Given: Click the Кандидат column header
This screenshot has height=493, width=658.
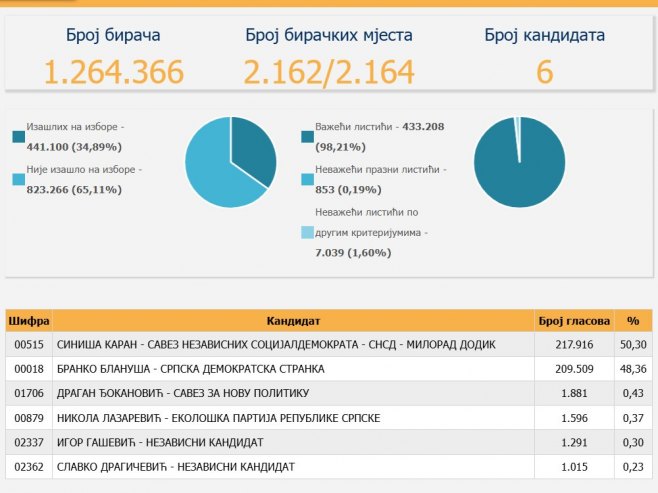Looking at the screenshot, I should point(292,321).
